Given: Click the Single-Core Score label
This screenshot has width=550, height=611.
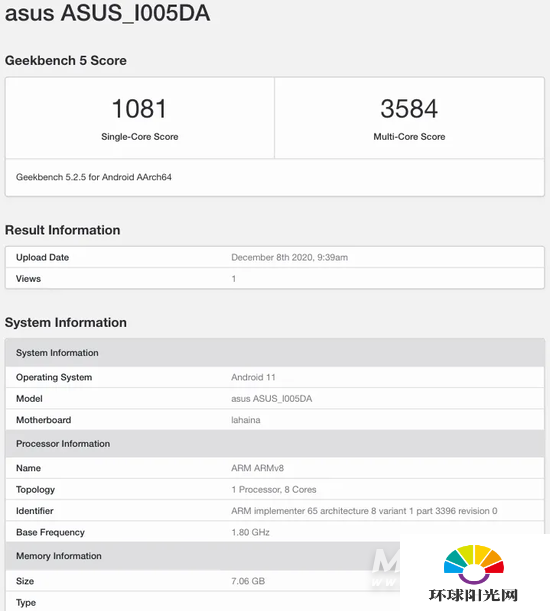Looking at the screenshot, I should (140, 137).
